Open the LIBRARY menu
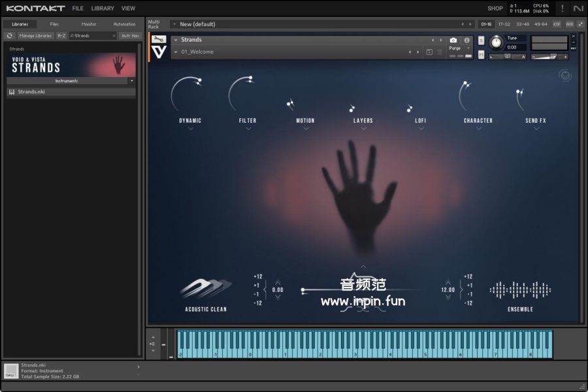This screenshot has height=392, width=588. tap(103, 8)
